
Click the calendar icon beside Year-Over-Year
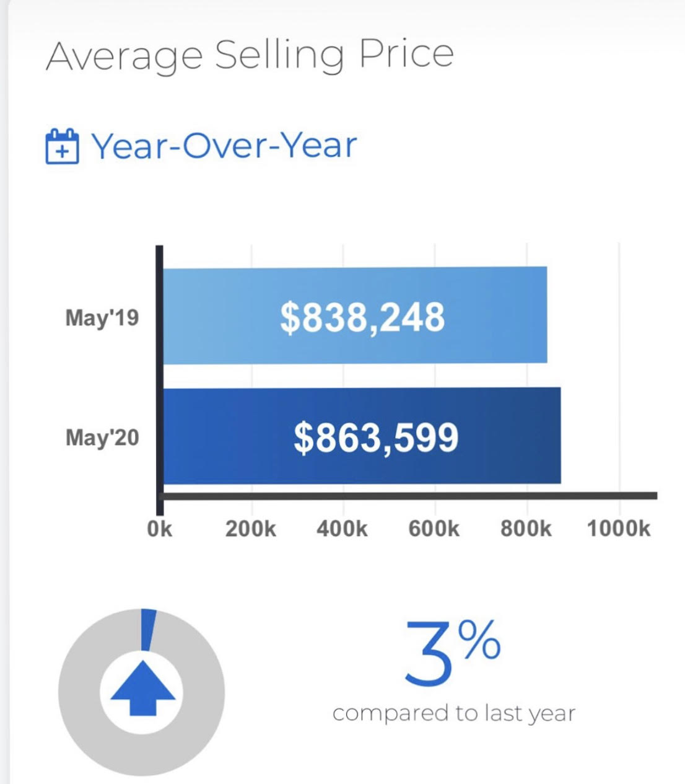(62, 146)
